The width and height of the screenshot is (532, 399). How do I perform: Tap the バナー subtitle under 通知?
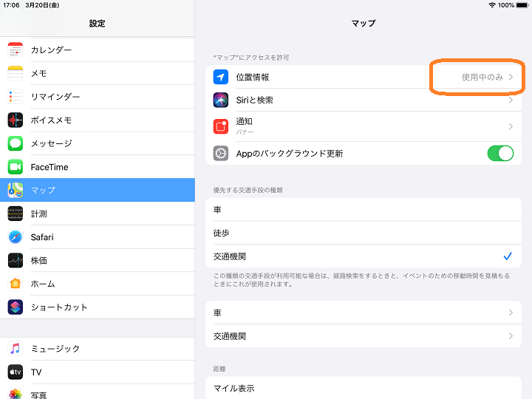click(x=245, y=132)
